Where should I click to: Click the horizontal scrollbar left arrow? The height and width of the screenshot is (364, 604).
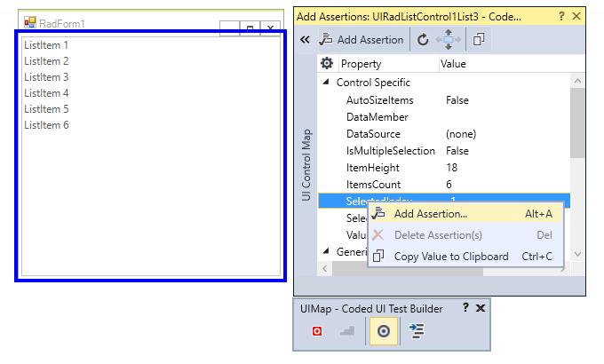[325, 268]
